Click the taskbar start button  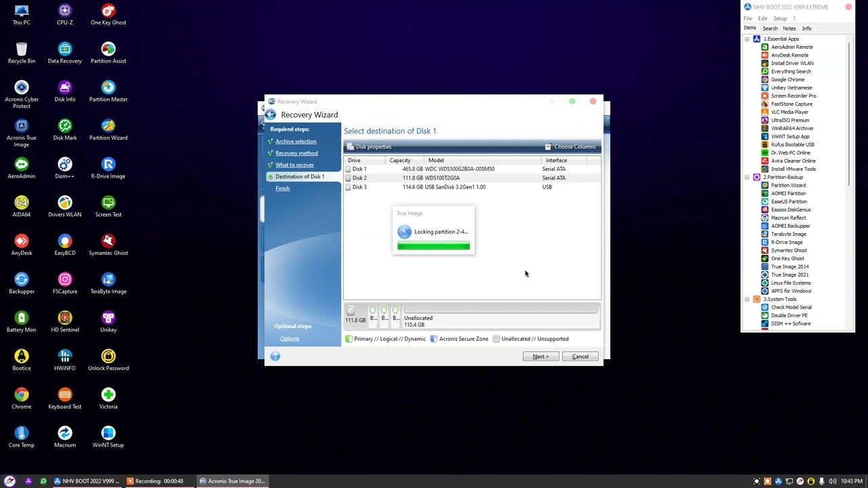(9, 481)
